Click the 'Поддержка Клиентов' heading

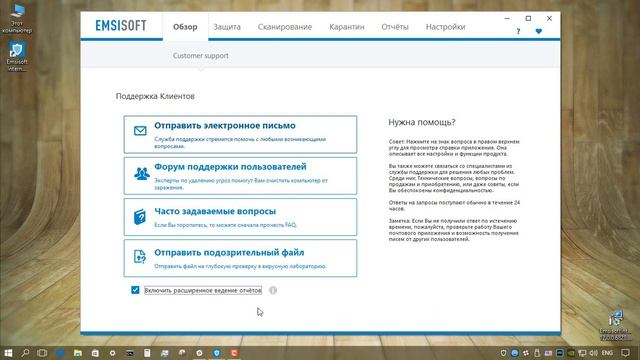[155, 96]
